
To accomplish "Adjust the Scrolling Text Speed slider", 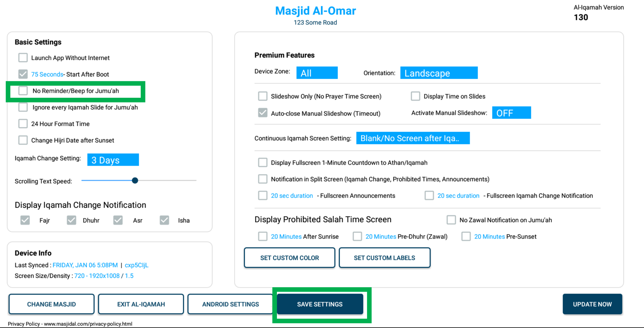I will [x=135, y=180].
